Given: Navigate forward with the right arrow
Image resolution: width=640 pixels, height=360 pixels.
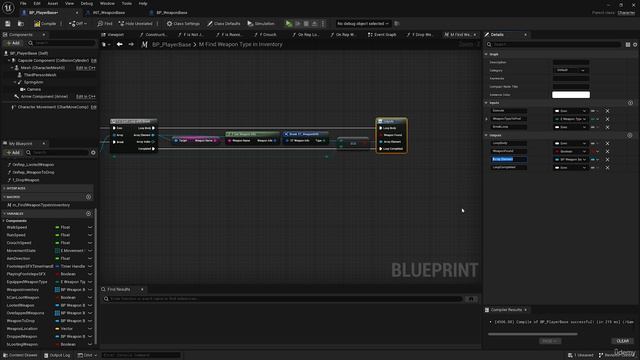Looking at the screenshot, I should click(131, 44).
